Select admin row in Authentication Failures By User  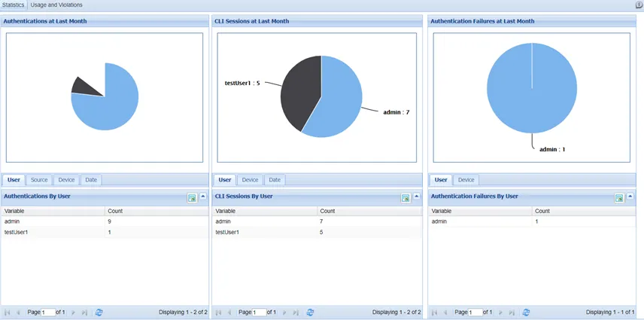tap(532, 221)
